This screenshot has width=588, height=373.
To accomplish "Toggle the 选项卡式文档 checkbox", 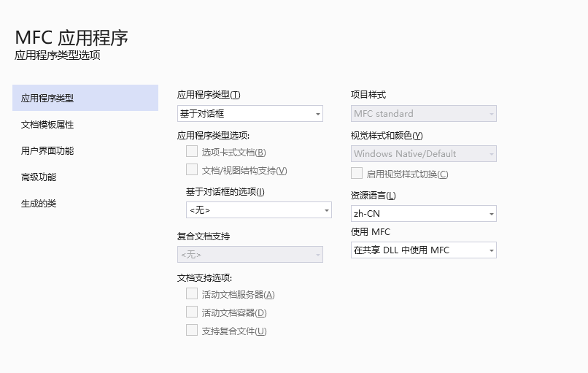I will pos(192,152).
